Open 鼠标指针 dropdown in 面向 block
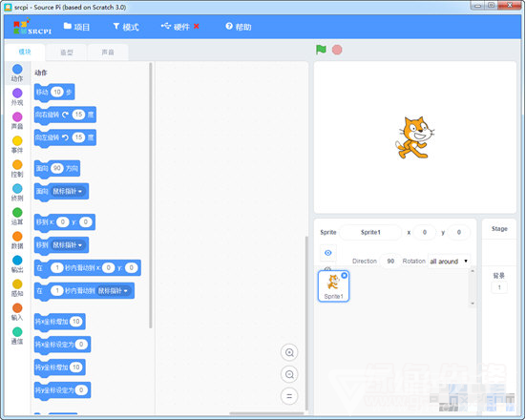The height and width of the screenshot is (420, 526). pyautogui.click(x=68, y=191)
